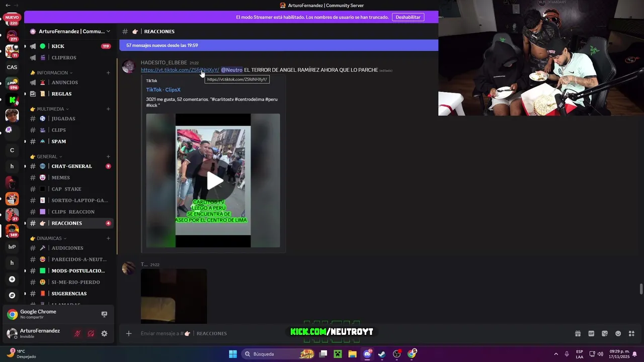
Task: Open the REGLAS channel
Action: [x=70, y=94]
